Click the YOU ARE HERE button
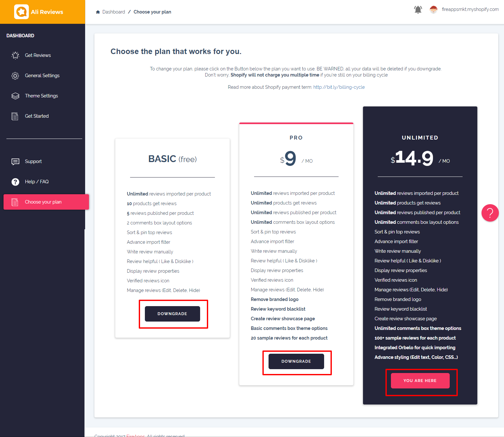Screen dimensions: 504x437 [x=420, y=381]
